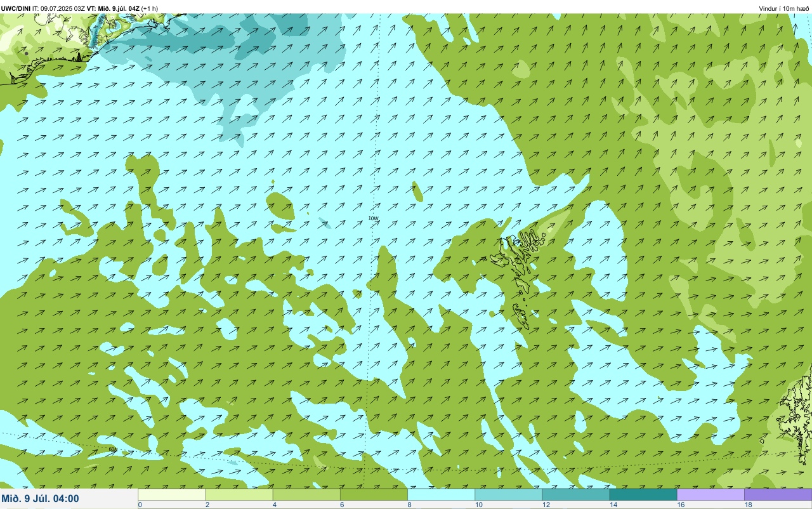Click the 'VT: Mið. 9.júl. 04Z' valid time text
This screenshot has height=509, width=812.
(x=113, y=8)
